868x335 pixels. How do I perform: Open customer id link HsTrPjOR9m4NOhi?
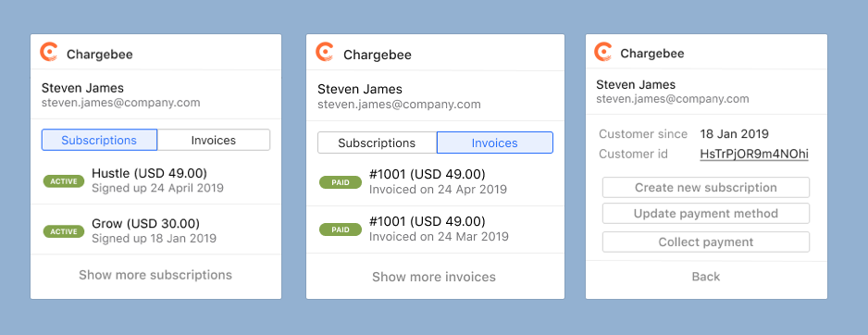click(x=754, y=155)
